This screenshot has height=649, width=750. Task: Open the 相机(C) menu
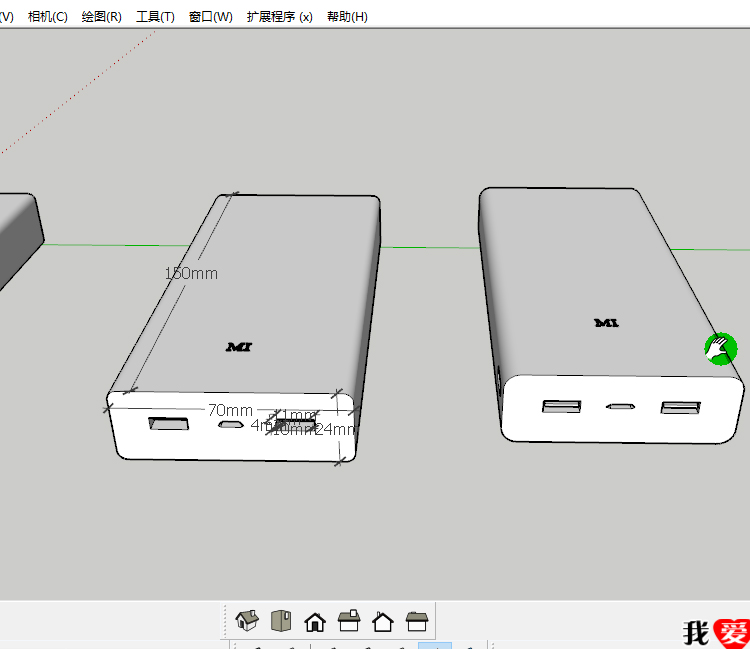48,17
